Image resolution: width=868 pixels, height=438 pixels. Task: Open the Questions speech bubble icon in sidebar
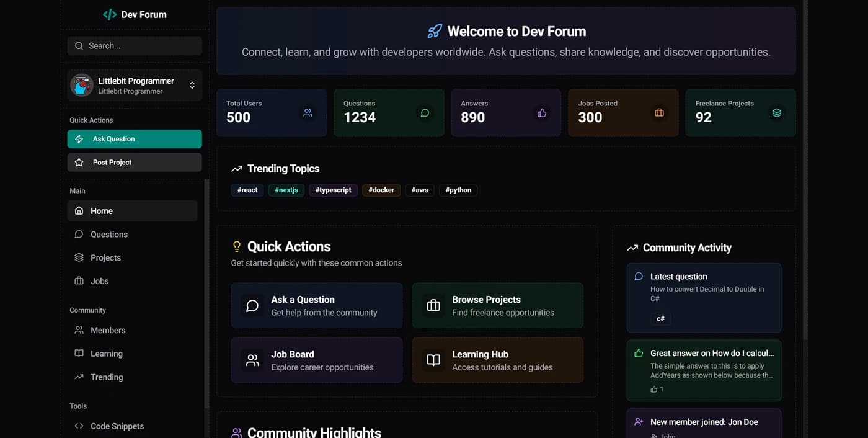click(79, 234)
